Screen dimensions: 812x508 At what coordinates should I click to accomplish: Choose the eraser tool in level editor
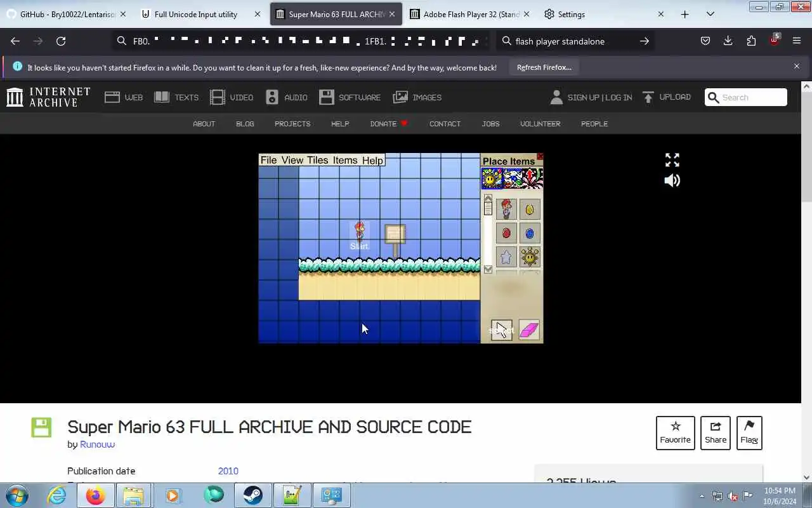pyautogui.click(x=529, y=330)
